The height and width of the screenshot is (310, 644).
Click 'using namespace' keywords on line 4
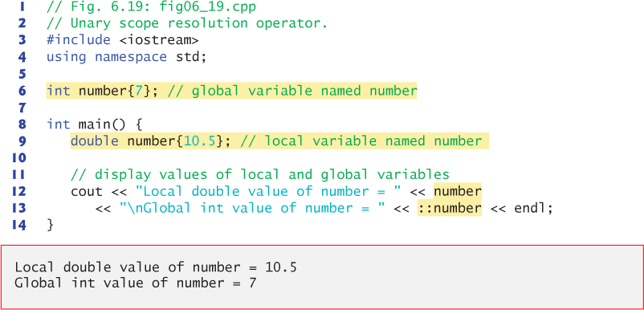click(107, 57)
